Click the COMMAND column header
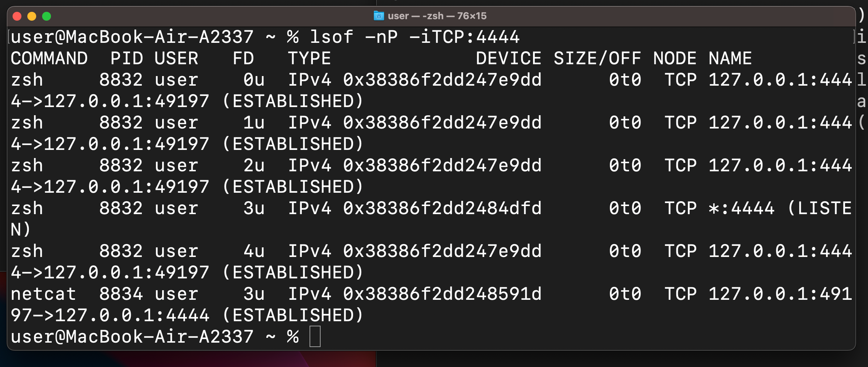The image size is (868, 367). pos(49,58)
